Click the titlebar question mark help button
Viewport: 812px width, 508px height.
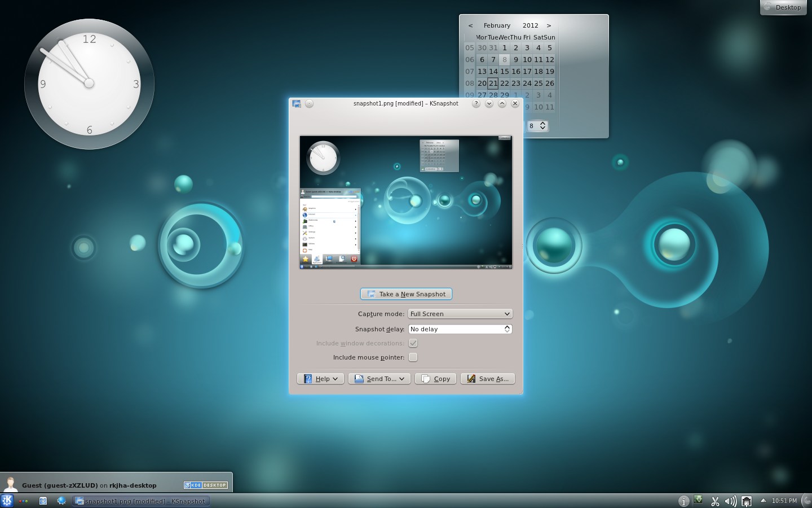coord(476,103)
